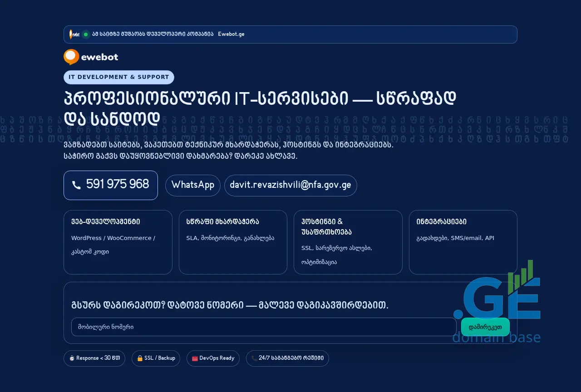The width and height of the screenshot is (581, 392).
Task: Click the small ewebot icon in top banner
Action: pyautogui.click(x=71, y=34)
